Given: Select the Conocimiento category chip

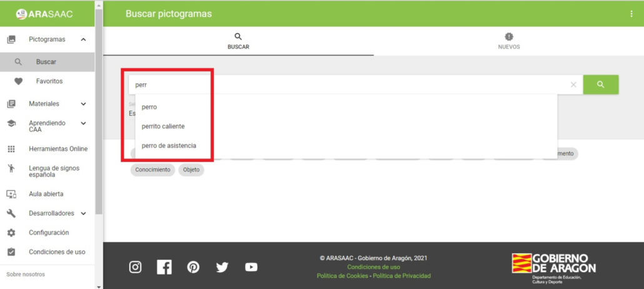Looking at the screenshot, I should (153, 170).
